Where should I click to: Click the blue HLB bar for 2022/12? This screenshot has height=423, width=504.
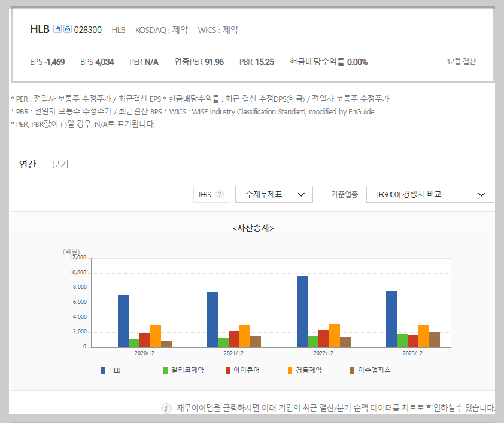[x=302, y=312]
